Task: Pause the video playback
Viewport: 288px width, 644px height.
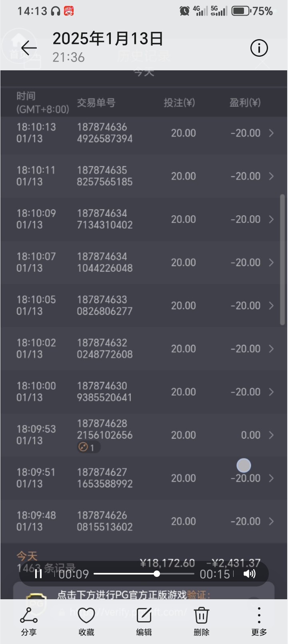Action: coord(39,574)
